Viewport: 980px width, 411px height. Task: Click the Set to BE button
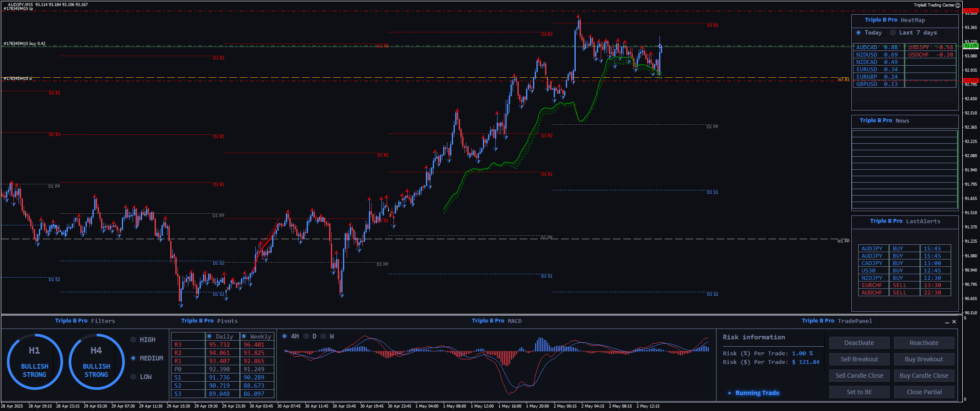click(859, 392)
